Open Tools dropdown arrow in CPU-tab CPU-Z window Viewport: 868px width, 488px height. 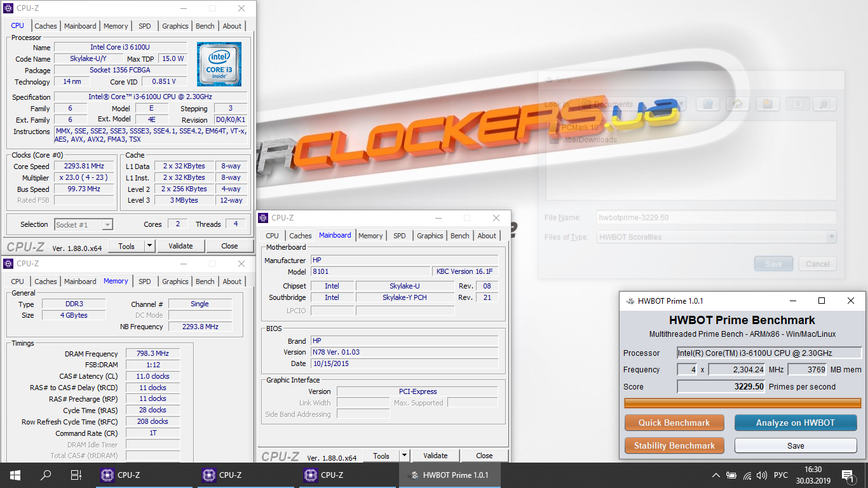click(x=150, y=246)
